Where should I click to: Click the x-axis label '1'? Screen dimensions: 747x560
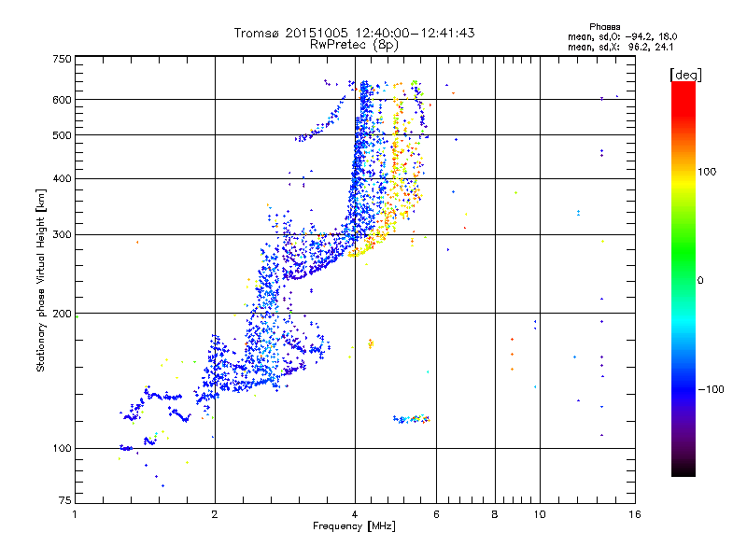75,514
